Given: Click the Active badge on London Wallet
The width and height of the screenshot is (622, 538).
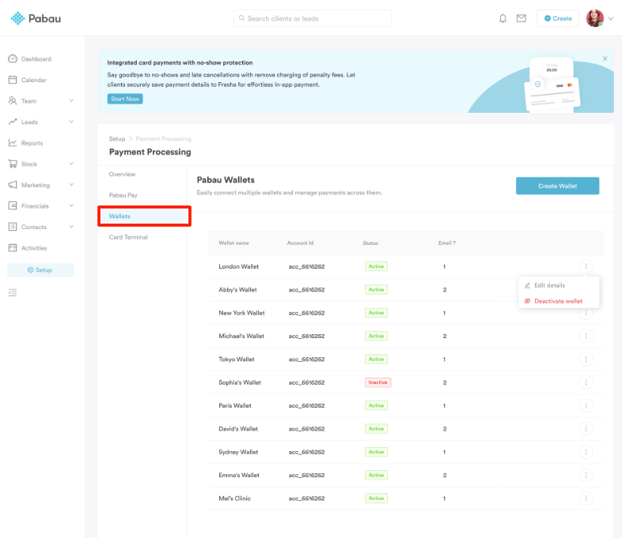Looking at the screenshot, I should point(376,266).
